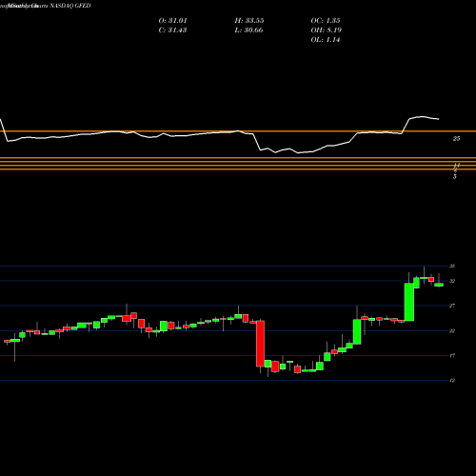This screenshot has height=476, width=476.
Task: Select the close value C: 31.43
Action: [172, 30]
